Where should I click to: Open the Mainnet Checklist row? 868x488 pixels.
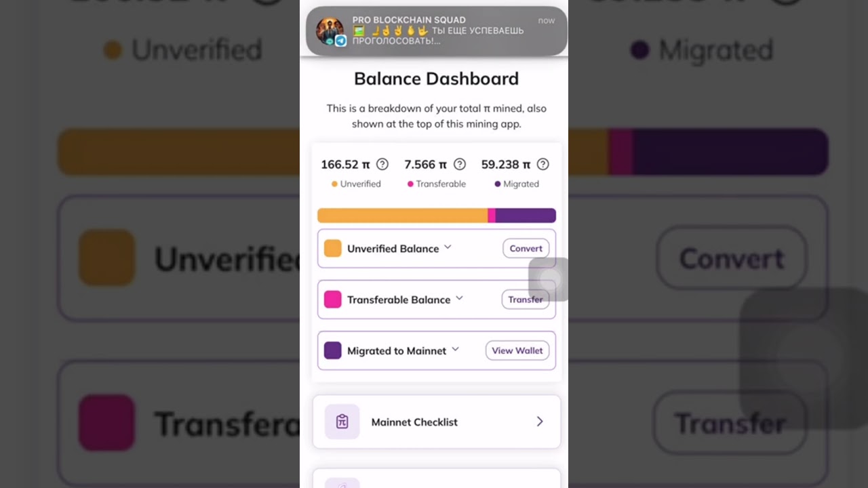tap(437, 422)
